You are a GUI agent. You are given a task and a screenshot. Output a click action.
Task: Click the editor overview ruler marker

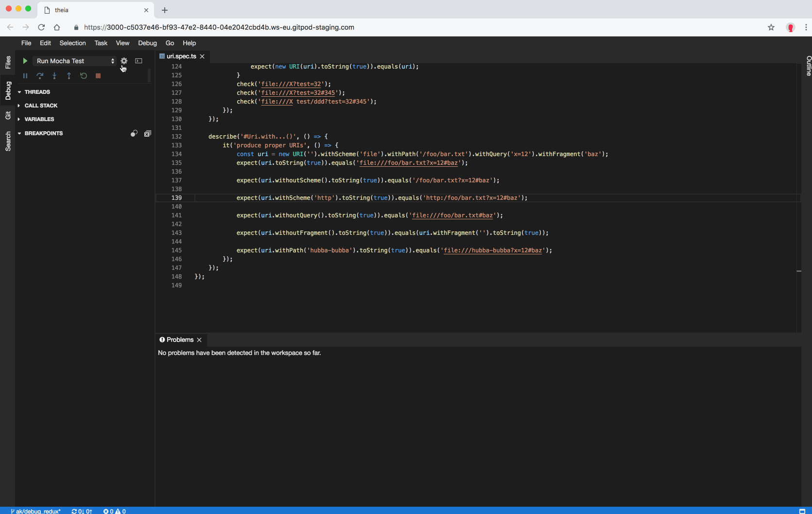(x=799, y=271)
